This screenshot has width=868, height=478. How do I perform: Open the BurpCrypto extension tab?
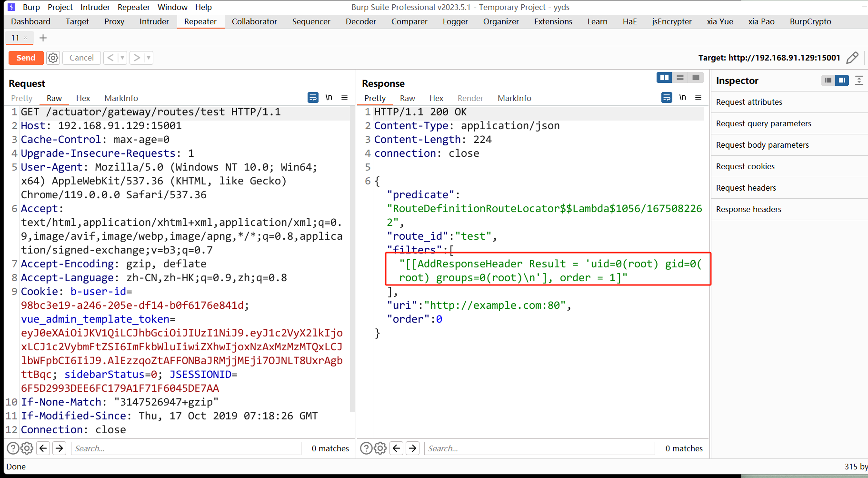pyautogui.click(x=810, y=21)
